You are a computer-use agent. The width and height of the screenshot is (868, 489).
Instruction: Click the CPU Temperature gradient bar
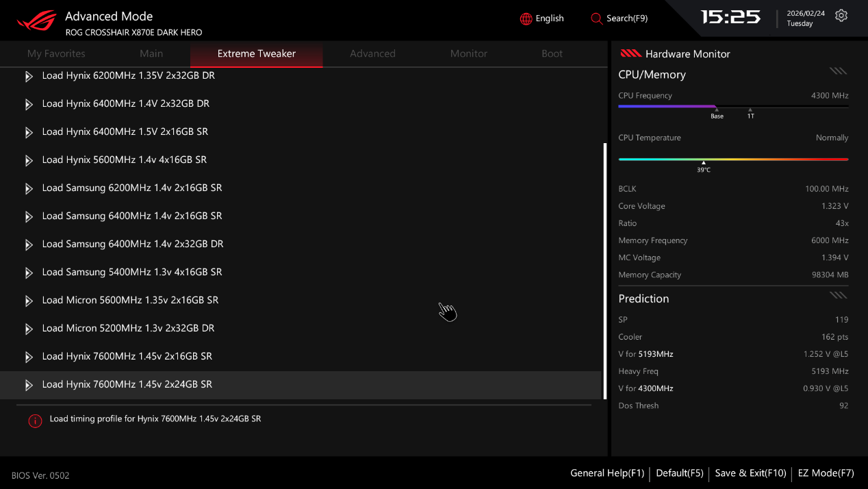[732, 159]
